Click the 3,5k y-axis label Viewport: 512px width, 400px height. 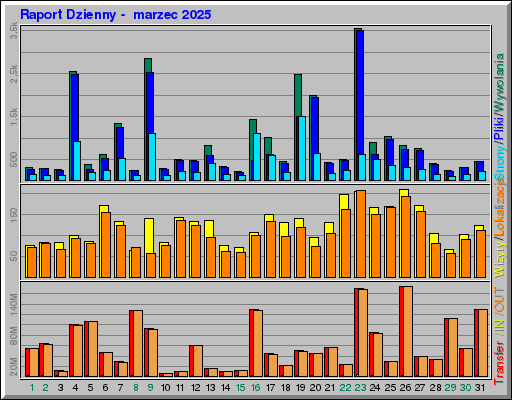pyautogui.click(x=14, y=31)
